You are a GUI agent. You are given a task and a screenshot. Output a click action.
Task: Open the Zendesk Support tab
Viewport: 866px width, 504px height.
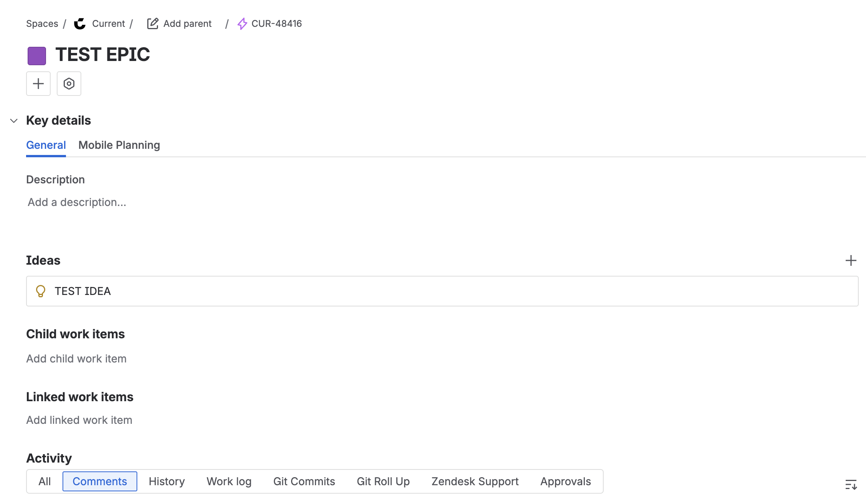coord(475,481)
